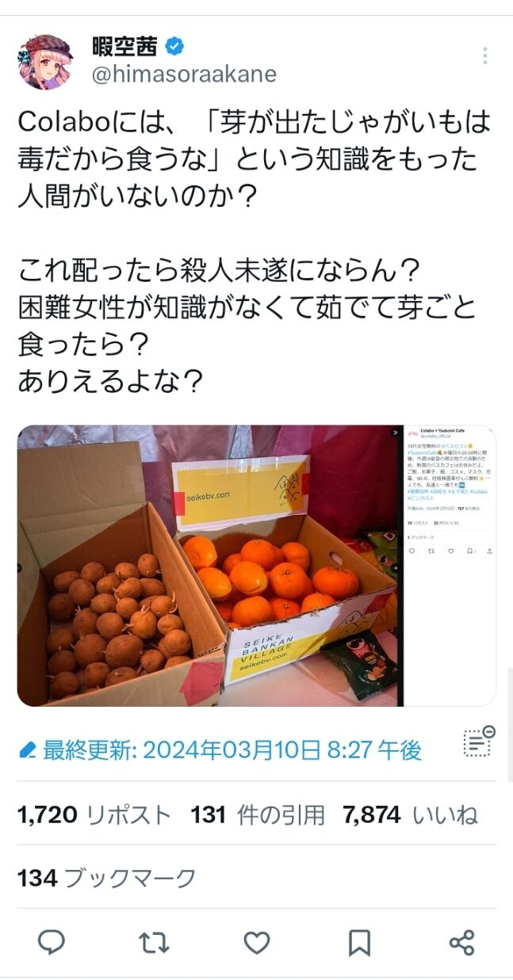This screenshot has width=513, height=980.
Task: Click the blue verified badge
Action: coord(174,46)
